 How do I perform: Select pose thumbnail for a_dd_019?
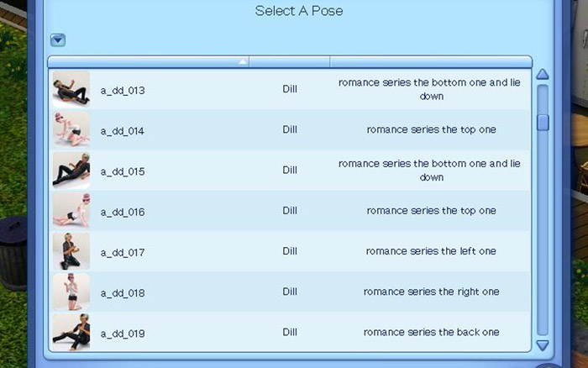tap(71, 332)
